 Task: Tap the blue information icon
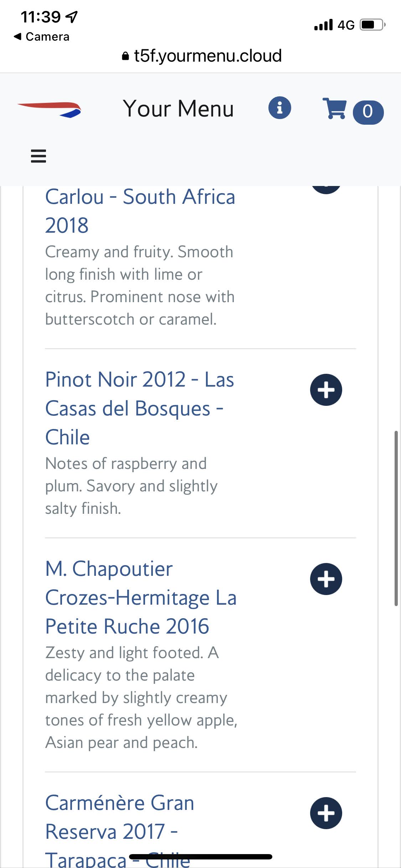pyautogui.click(x=279, y=108)
